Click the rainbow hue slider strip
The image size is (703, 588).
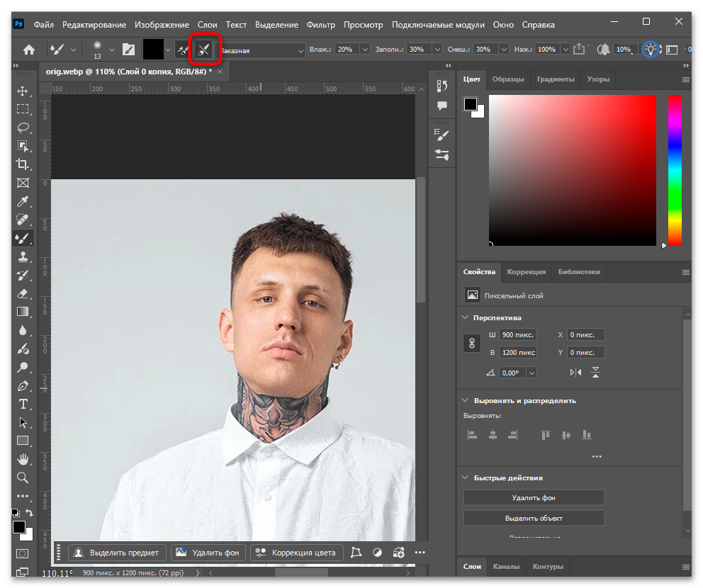pos(675,170)
